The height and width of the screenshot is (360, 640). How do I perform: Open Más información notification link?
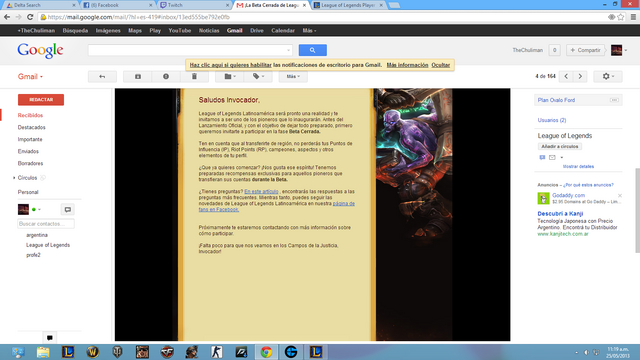pos(407,65)
